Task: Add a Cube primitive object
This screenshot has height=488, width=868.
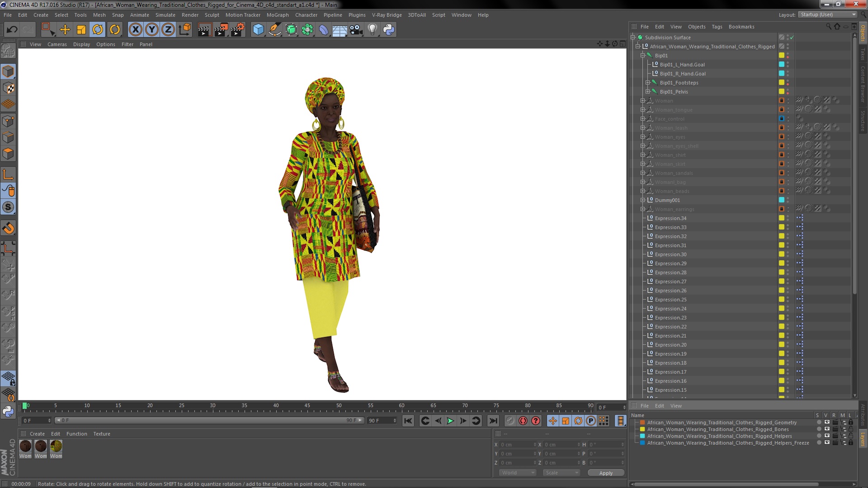Action: click(x=258, y=30)
